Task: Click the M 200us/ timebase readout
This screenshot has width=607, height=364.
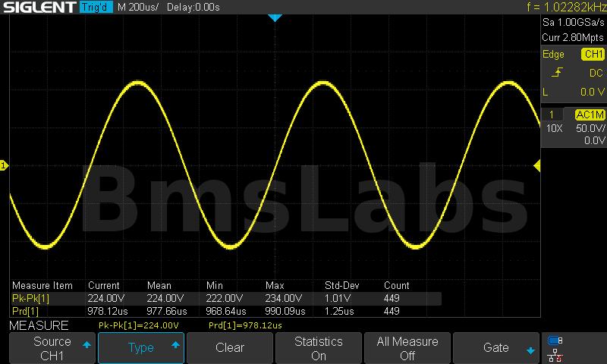Action: pyautogui.click(x=138, y=8)
